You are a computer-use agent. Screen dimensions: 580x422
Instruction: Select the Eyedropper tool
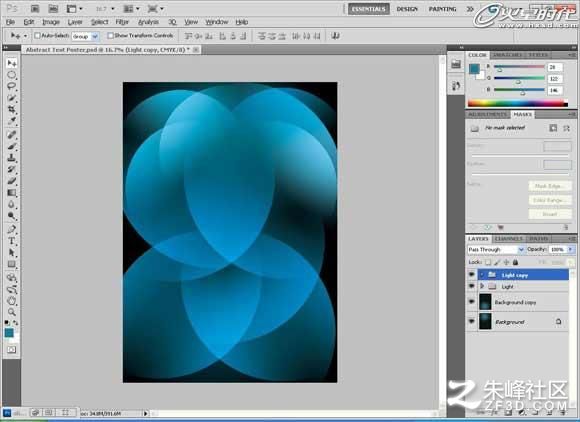click(11, 121)
